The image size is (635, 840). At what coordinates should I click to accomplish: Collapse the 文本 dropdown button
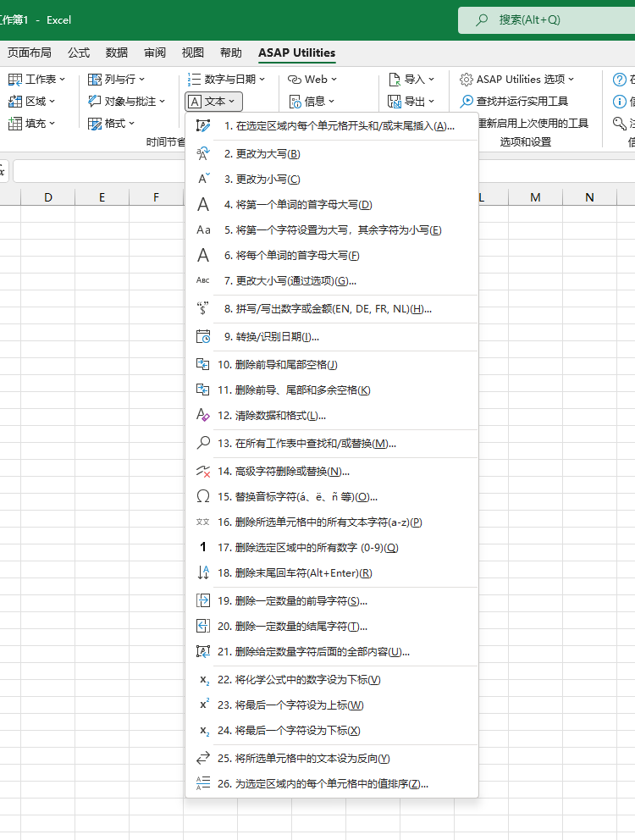pos(214,102)
